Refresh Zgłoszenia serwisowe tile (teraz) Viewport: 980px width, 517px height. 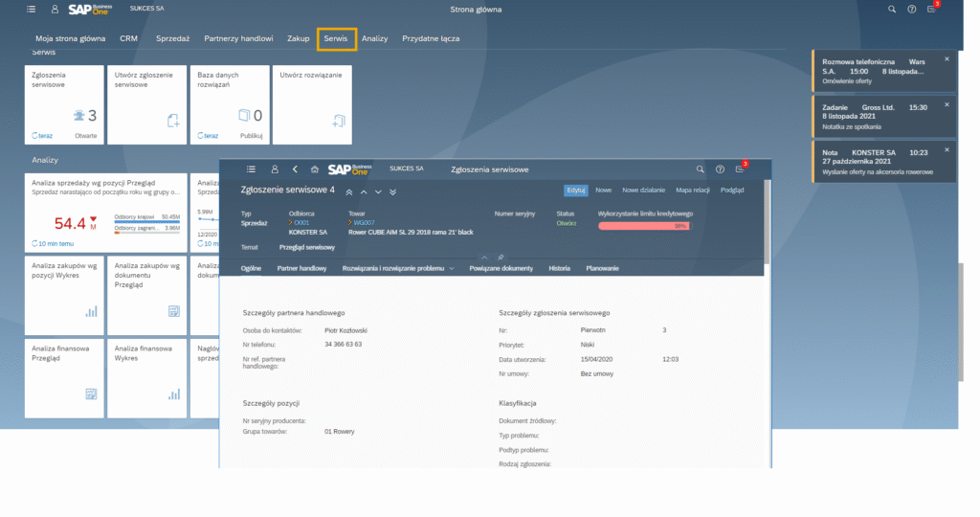pyautogui.click(x=42, y=136)
